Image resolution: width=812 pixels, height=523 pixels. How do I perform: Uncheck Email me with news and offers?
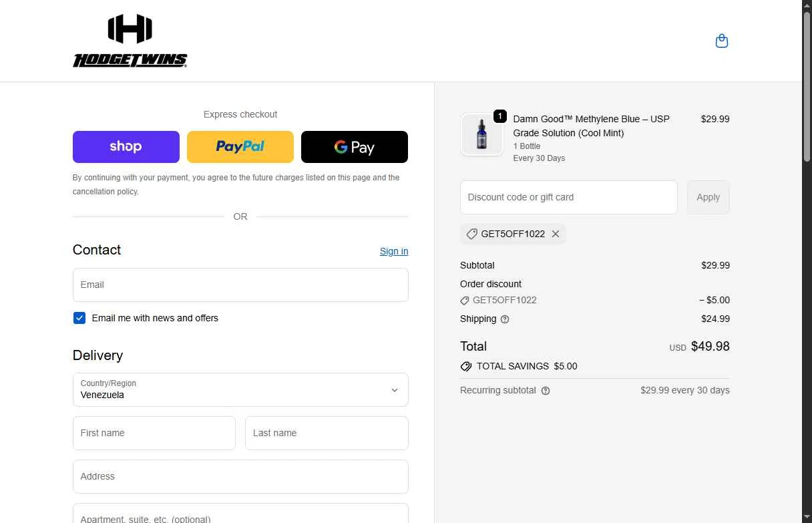[x=79, y=318]
